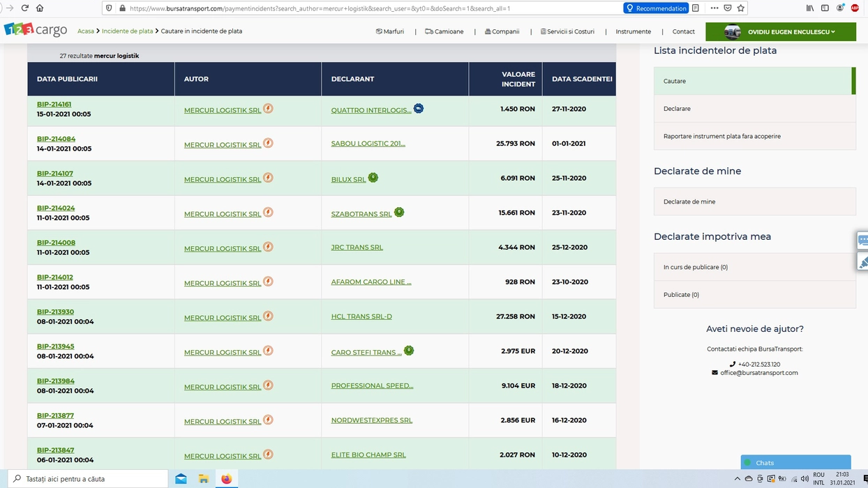Go to the browser home page icon
The image size is (868, 488).
pos(40,8)
